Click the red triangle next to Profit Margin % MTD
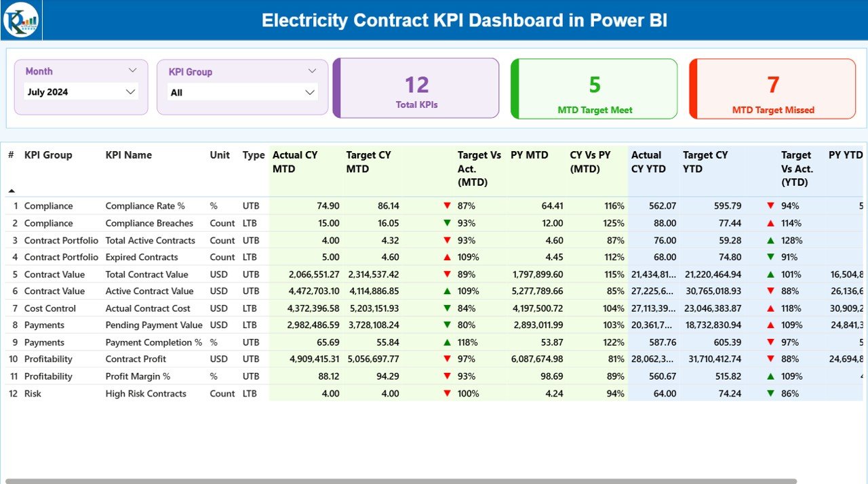 click(446, 376)
